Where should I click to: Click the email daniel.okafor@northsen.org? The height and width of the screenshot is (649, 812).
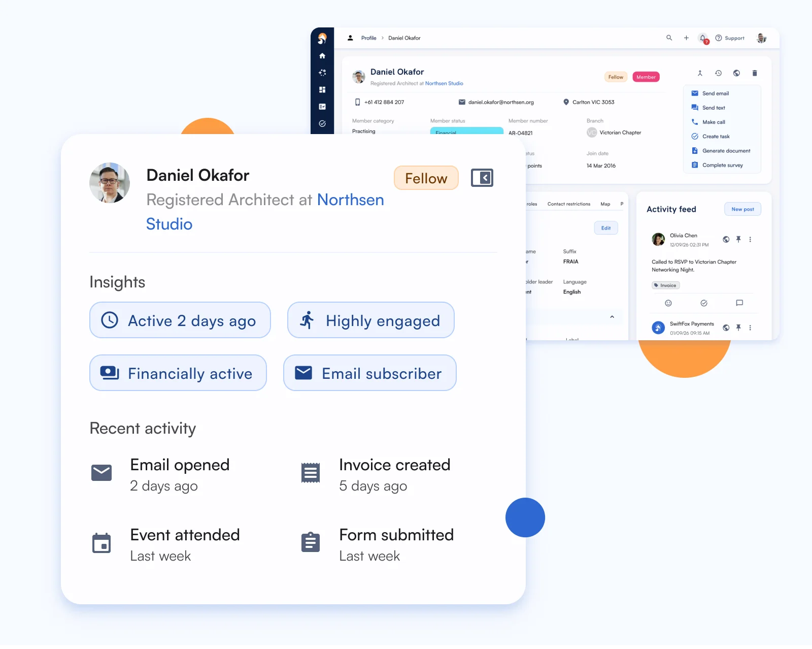click(x=501, y=102)
